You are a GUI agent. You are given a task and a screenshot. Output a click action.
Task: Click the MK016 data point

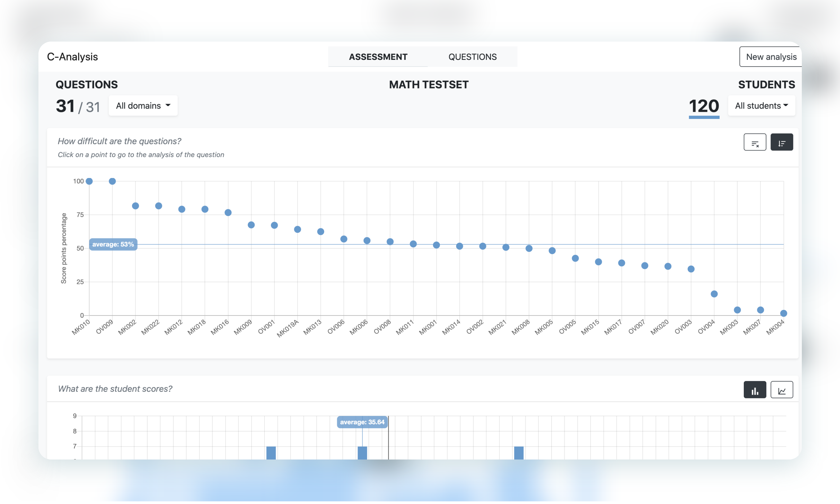[228, 213]
